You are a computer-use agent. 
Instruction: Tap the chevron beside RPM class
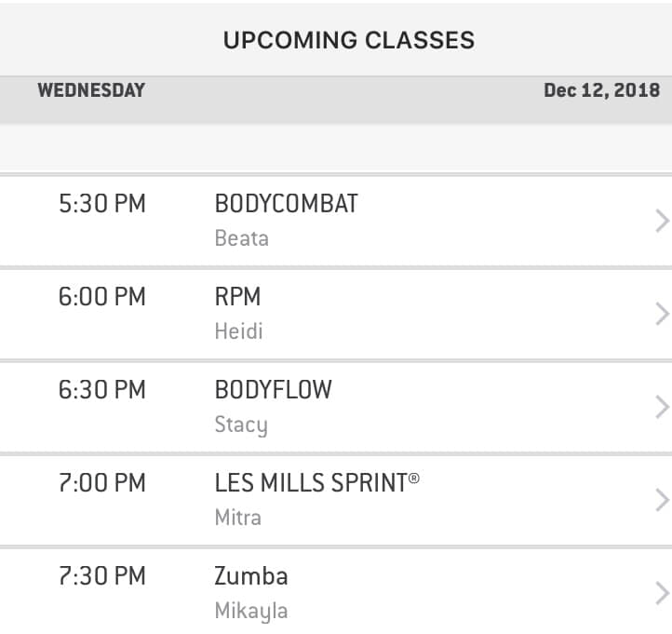[662, 314]
